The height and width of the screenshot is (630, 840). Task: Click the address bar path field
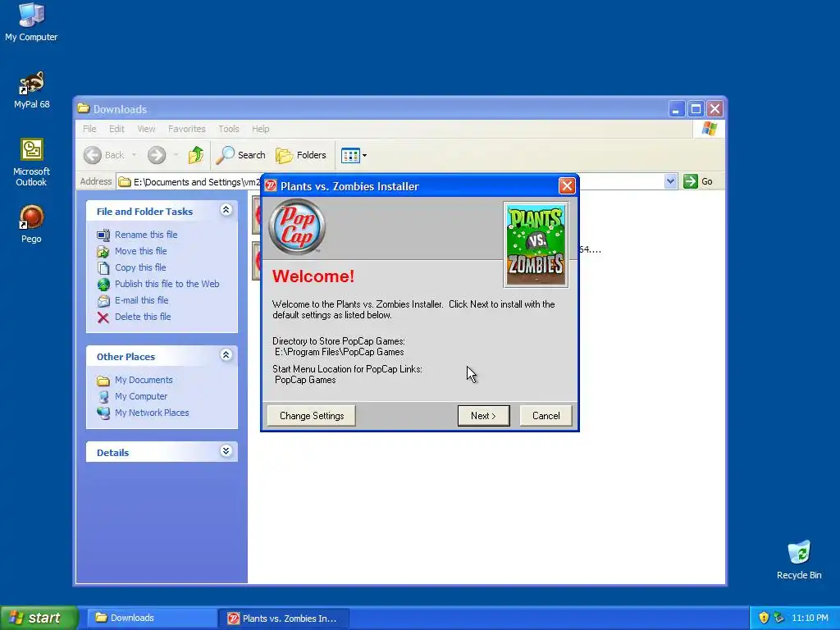[x=189, y=181]
